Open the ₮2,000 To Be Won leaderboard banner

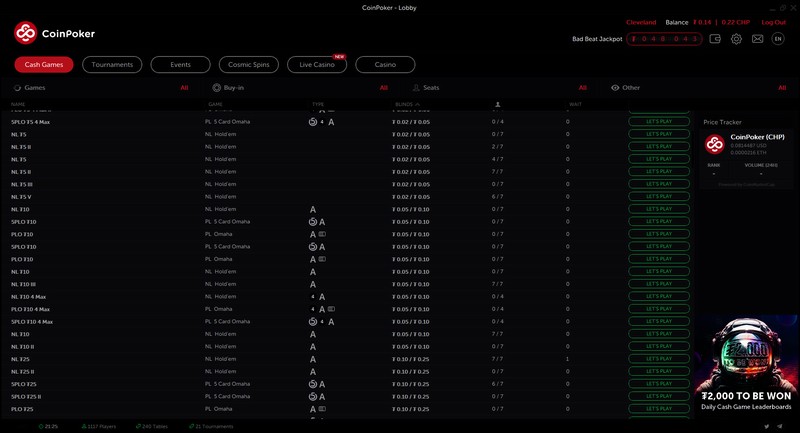(x=746, y=364)
